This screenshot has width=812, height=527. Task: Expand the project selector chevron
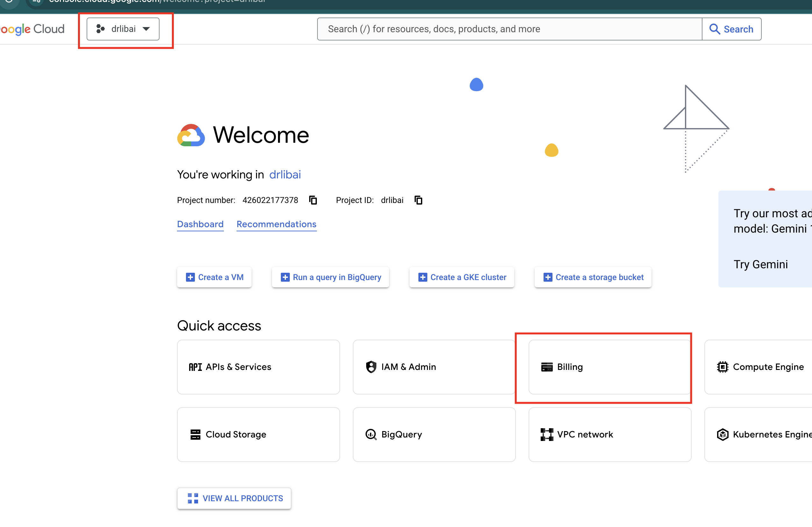147,29
